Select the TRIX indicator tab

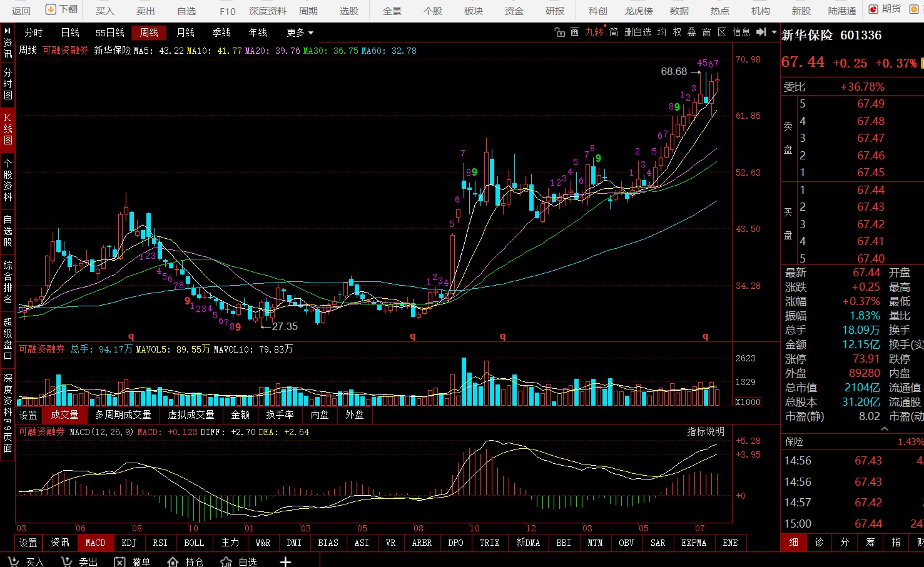490,543
